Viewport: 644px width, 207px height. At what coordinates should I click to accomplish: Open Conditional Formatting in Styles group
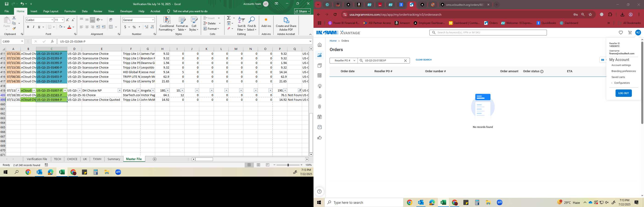coord(167,24)
